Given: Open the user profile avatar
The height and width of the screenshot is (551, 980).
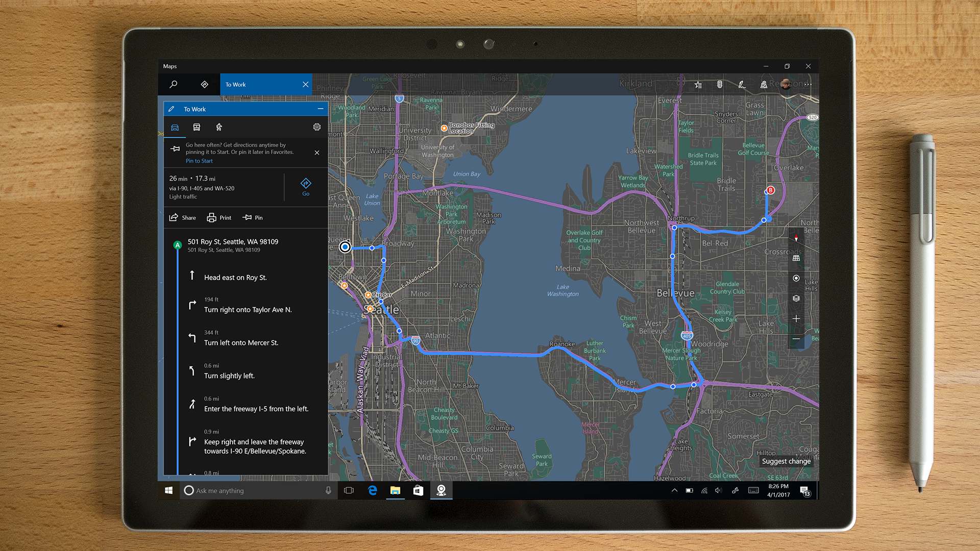Looking at the screenshot, I should click(x=786, y=84).
